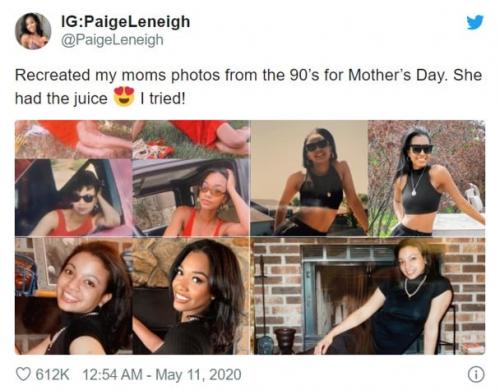
Task: Click the heart like icon
Action: click(x=23, y=374)
